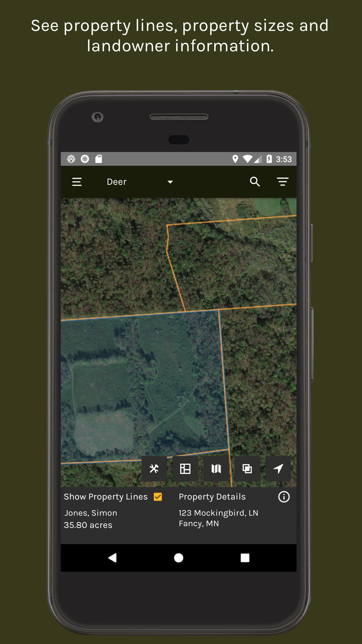Tap the Android home button

coord(179,558)
